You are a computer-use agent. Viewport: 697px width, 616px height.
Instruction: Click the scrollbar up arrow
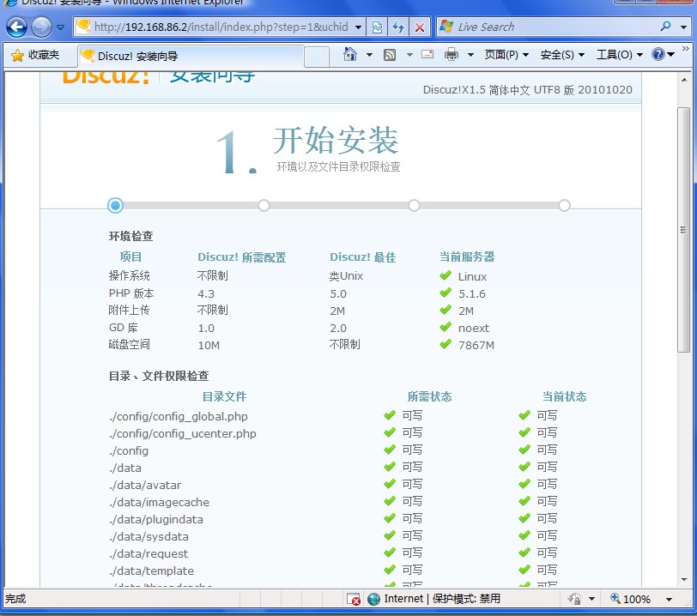pyautogui.click(x=684, y=80)
